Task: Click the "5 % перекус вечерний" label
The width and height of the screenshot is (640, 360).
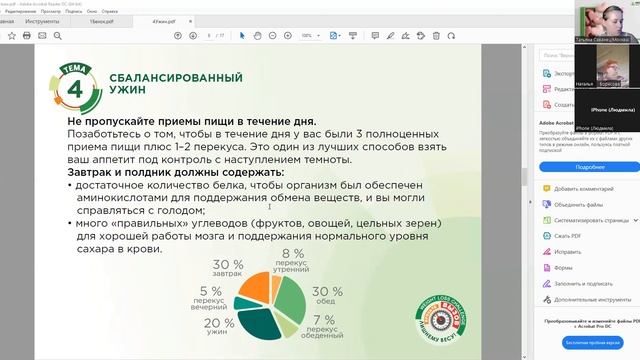Action: [x=209, y=298]
